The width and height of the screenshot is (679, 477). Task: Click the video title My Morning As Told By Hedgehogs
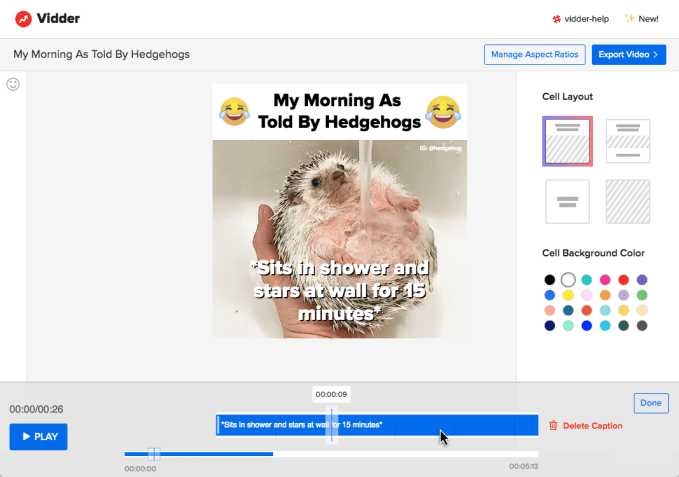pos(101,54)
